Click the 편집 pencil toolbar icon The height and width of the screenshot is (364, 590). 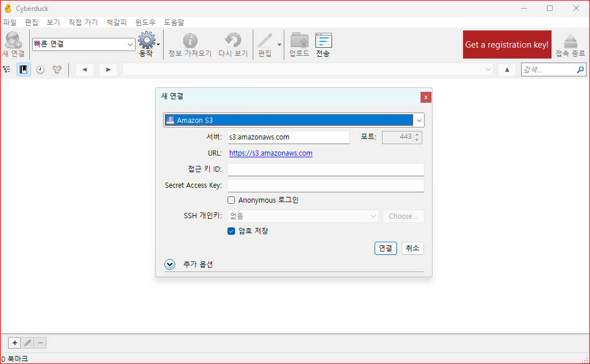(265, 40)
